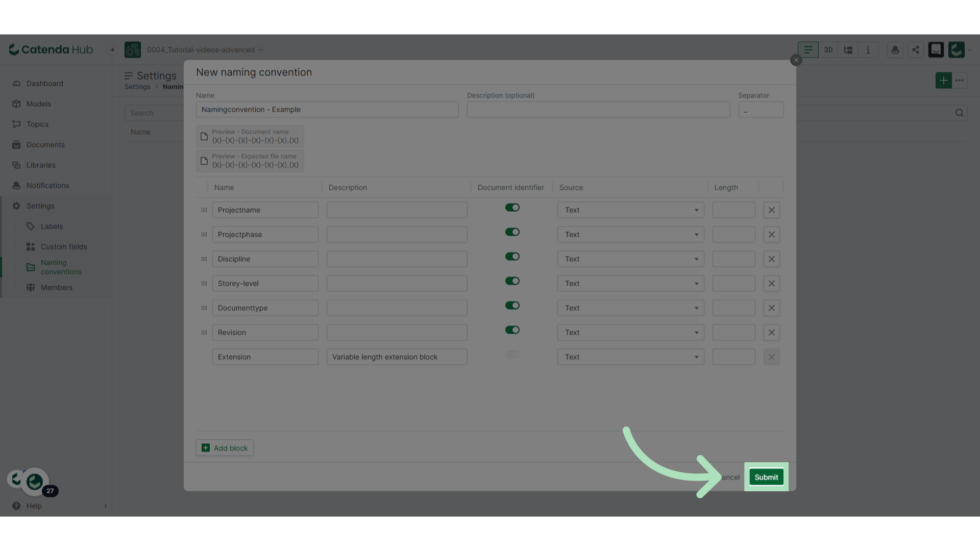
Task: Open the tree structure view icon
Action: [x=848, y=49]
